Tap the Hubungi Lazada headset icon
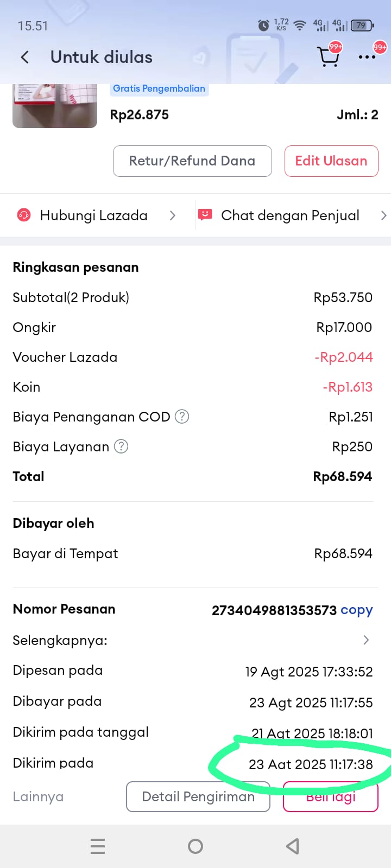 click(24, 215)
